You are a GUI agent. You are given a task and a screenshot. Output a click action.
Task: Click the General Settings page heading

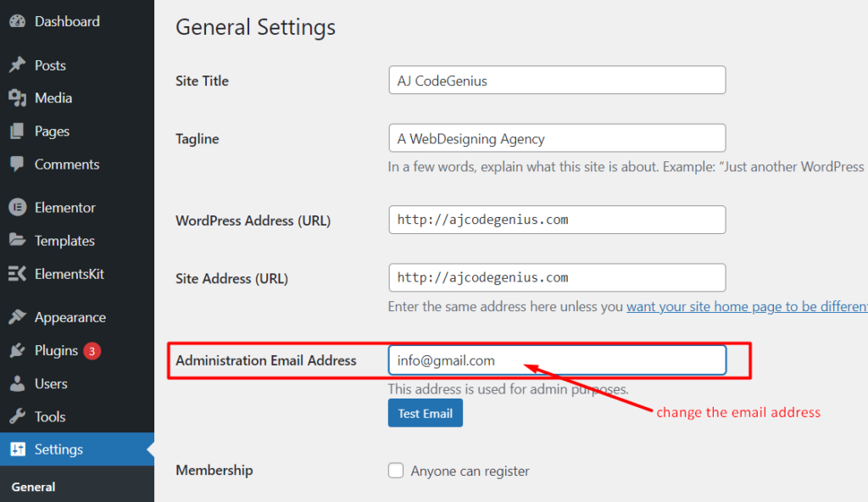(256, 27)
